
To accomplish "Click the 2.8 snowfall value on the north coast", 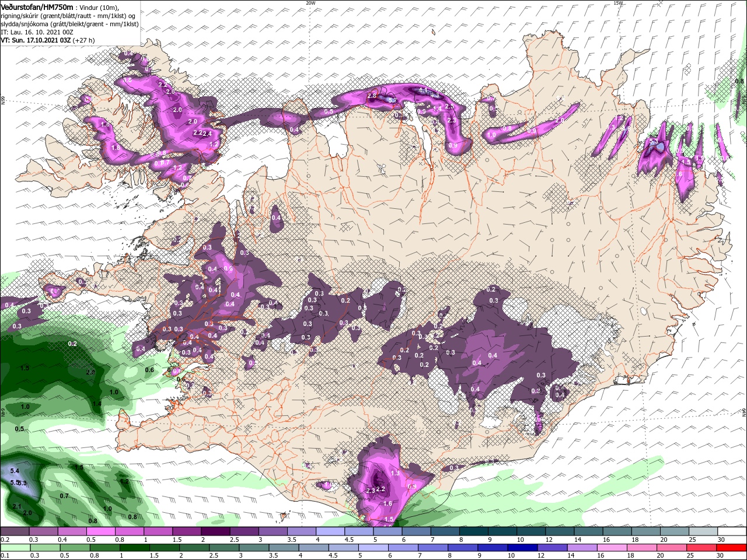I will click(372, 95).
